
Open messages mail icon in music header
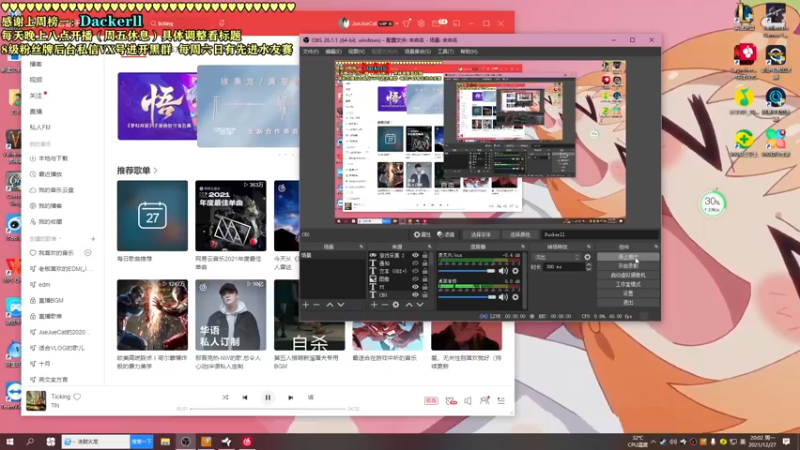point(437,23)
